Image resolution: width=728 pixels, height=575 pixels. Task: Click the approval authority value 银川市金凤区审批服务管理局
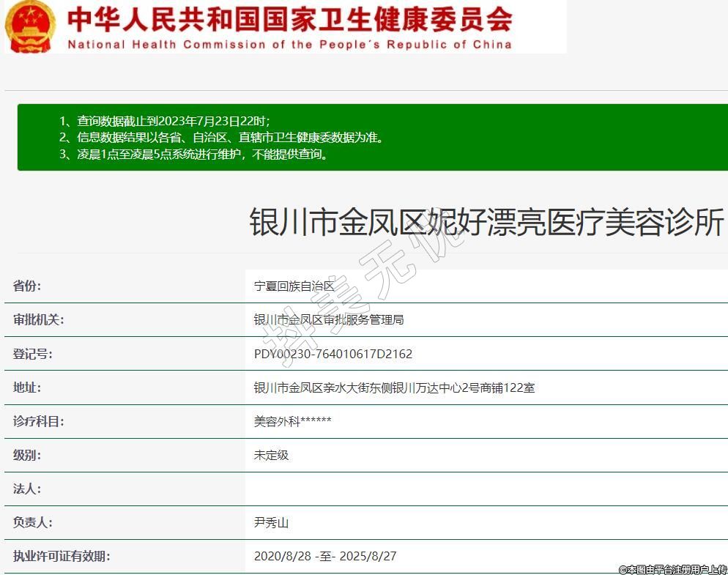point(329,320)
